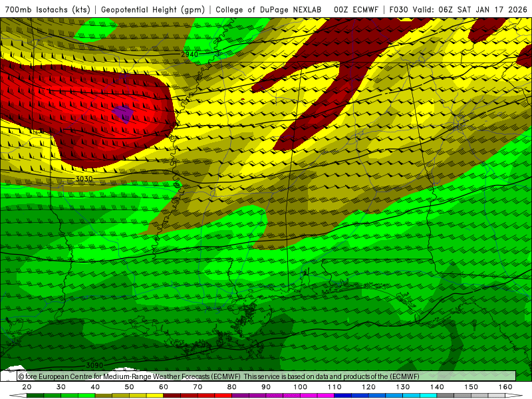Screen dimensions: 532x399
Task: Click the '00Z ECMWF' model run label
Action: pos(356,9)
